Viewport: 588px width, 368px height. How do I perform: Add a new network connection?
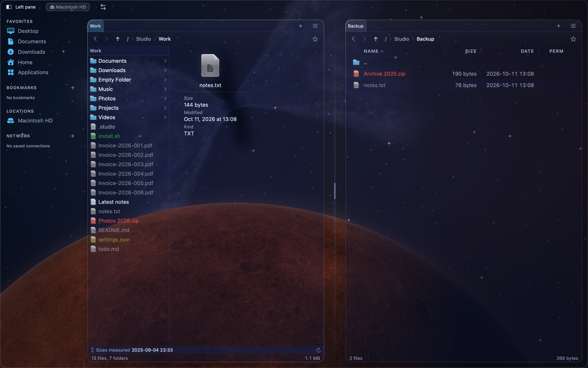(x=73, y=136)
